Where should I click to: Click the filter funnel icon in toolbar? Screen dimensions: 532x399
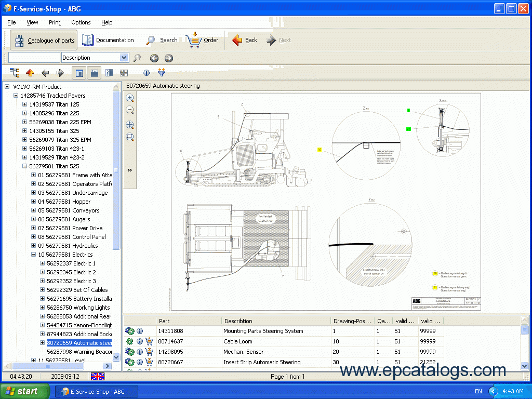click(162, 72)
